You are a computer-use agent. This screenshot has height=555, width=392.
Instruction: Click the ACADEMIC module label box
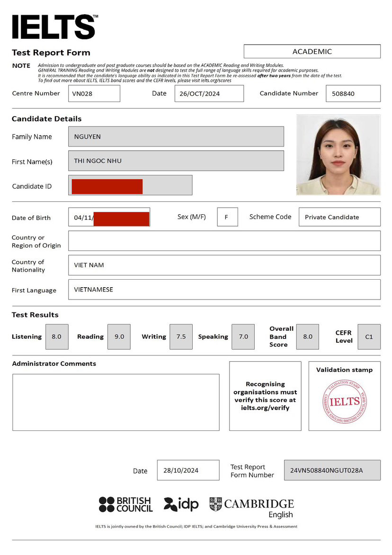[x=312, y=51]
